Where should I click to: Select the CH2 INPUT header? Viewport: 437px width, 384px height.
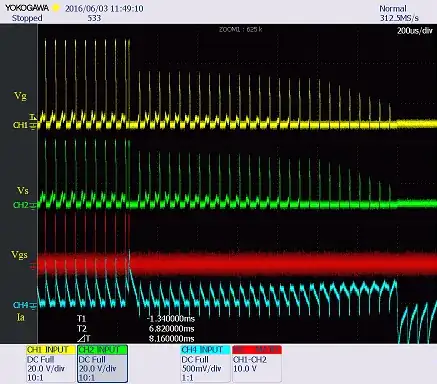(102, 350)
